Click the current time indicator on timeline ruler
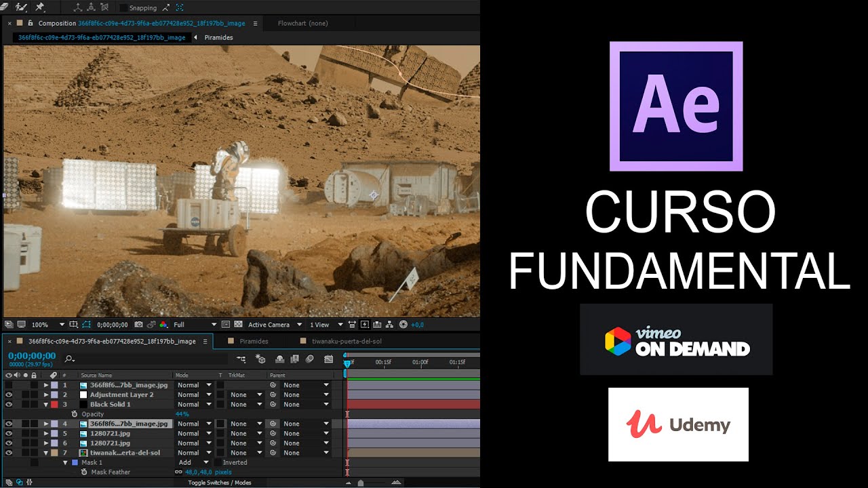 [347, 364]
